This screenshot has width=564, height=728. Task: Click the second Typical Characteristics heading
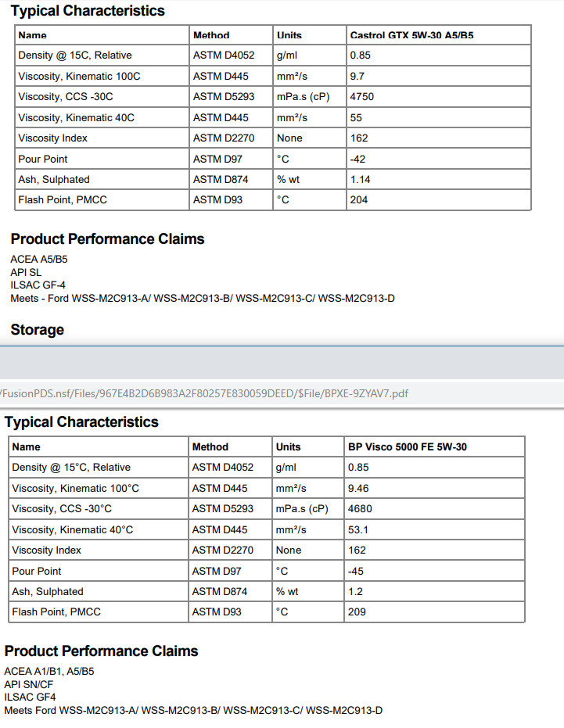click(x=81, y=421)
